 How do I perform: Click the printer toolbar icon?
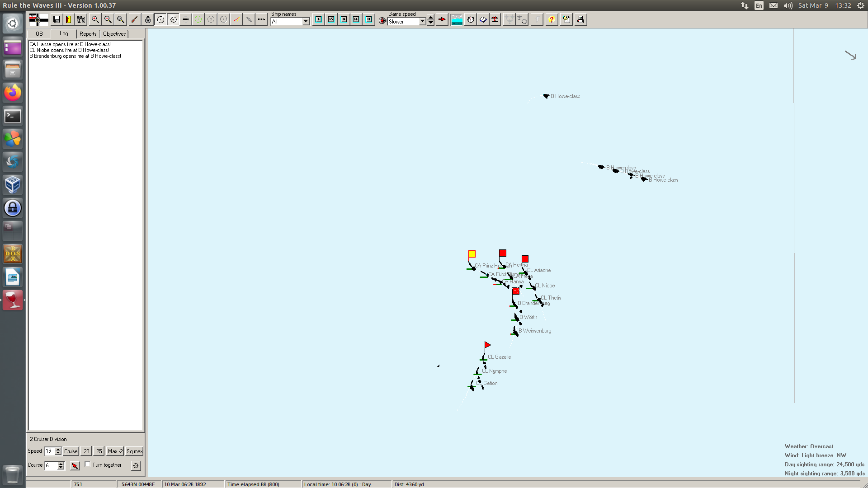(580, 19)
